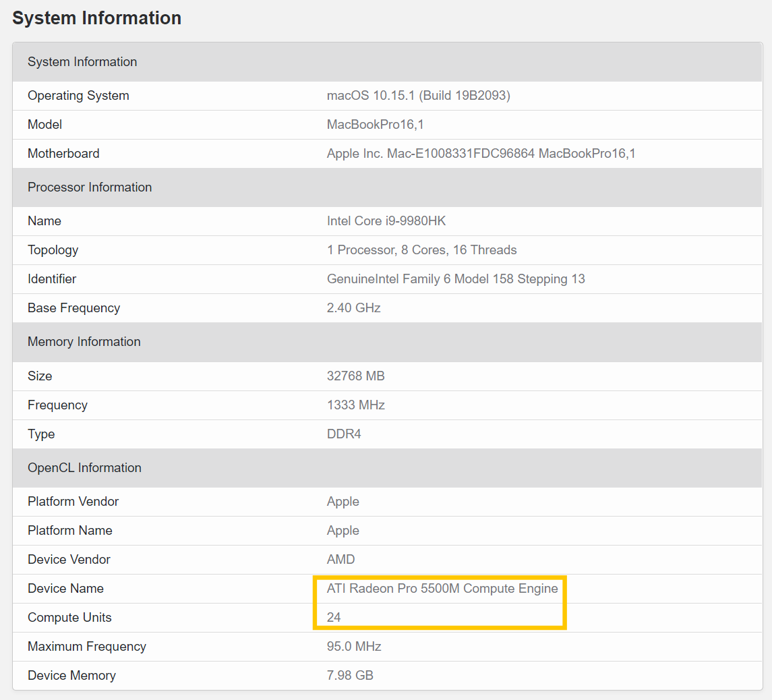Select the Processor Information section header
This screenshot has height=700, width=772.
pos(90,187)
